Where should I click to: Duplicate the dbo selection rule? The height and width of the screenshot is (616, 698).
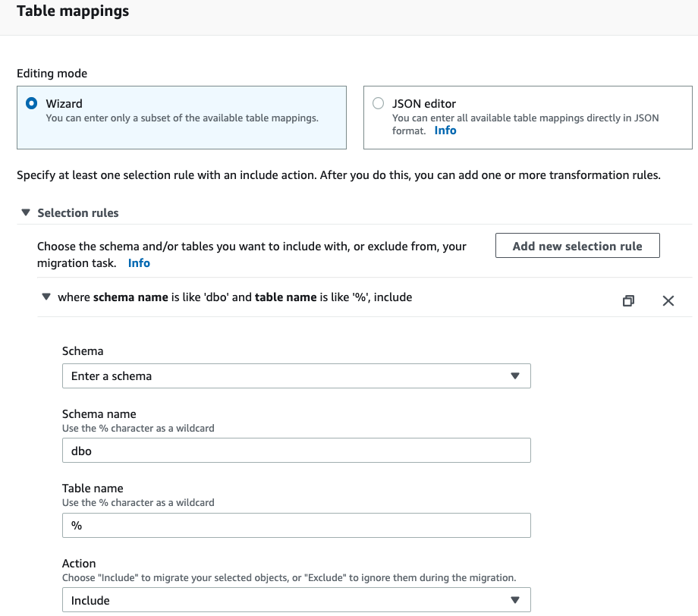click(x=628, y=300)
